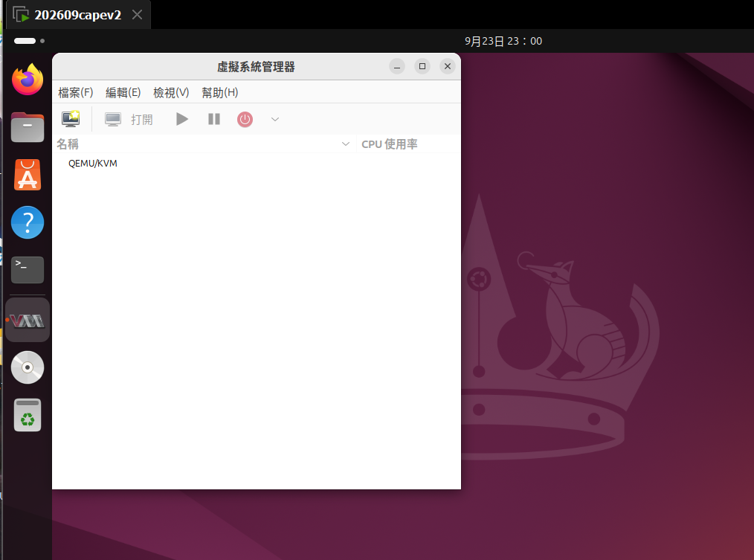
Task: Open the selected virtual machine console
Action: tap(129, 119)
